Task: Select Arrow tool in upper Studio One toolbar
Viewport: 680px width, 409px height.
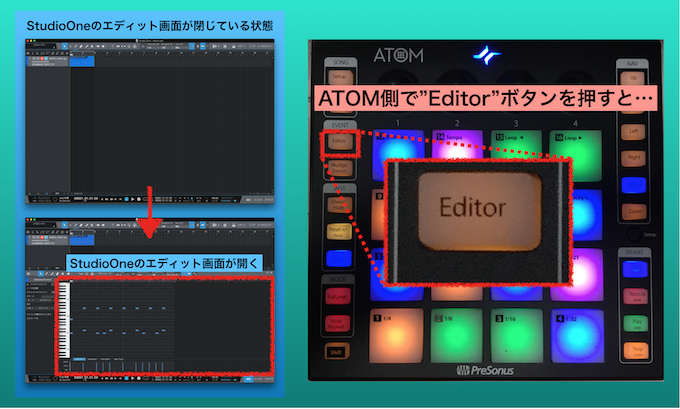Action: point(65,46)
